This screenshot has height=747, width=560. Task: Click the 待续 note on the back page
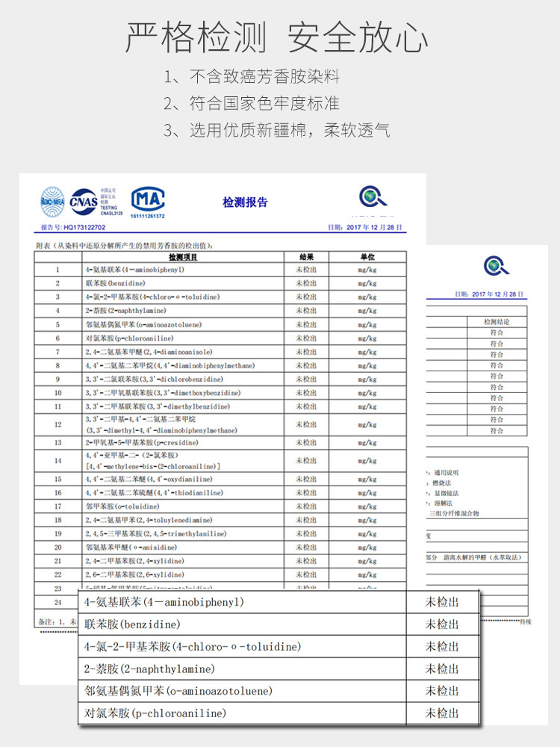coord(525,622)
